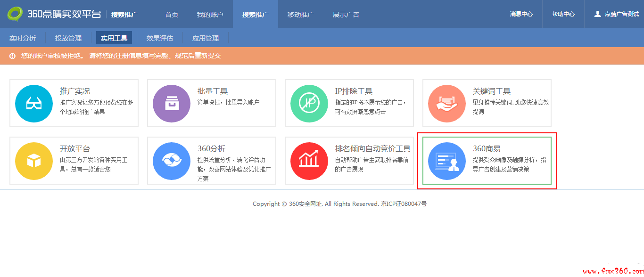Viewport: 644px width, 277px height.
Task: Open the 关键词工具 hand icon
Action: click(447, 104)
